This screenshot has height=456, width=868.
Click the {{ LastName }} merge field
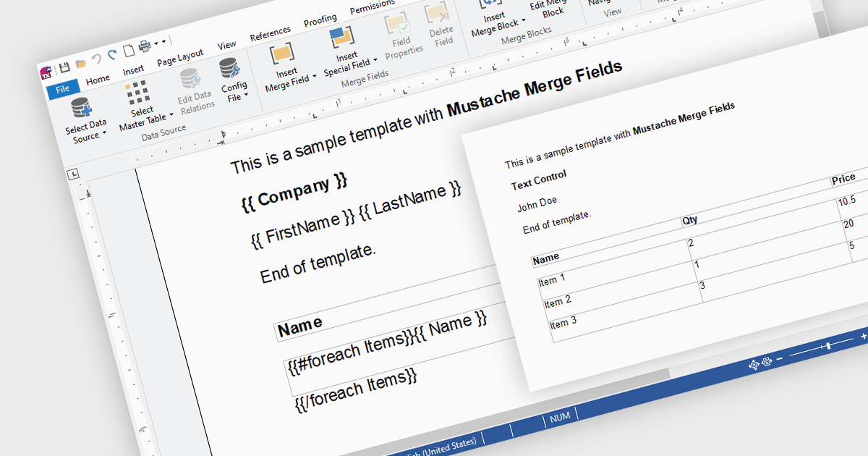coord(410,202)
